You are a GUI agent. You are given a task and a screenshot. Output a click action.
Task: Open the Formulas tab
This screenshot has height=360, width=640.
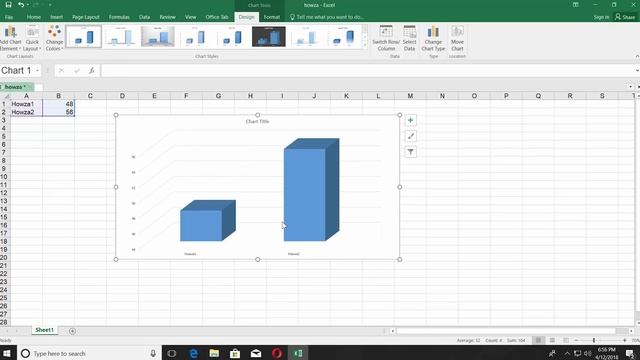tap(119, 17)
